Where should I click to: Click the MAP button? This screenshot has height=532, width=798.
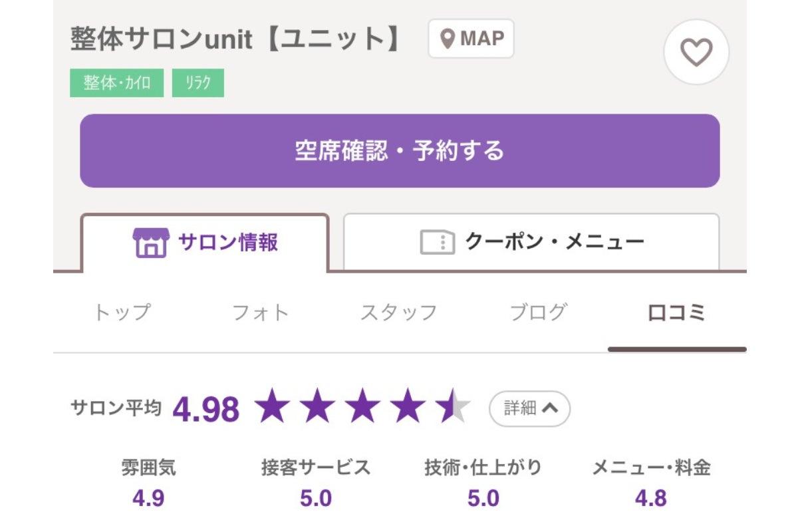click(x=471, y=39)
